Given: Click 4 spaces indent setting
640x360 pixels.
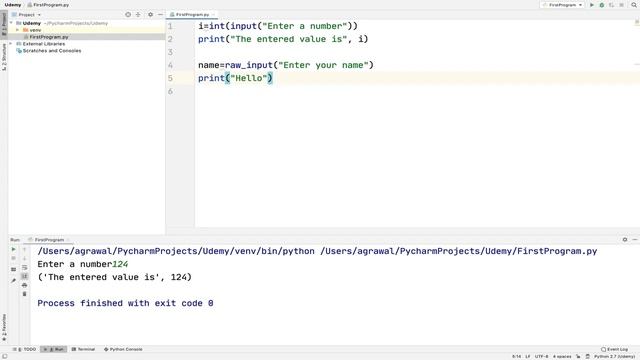Looking at the screenshot, I should coord(562,356).
